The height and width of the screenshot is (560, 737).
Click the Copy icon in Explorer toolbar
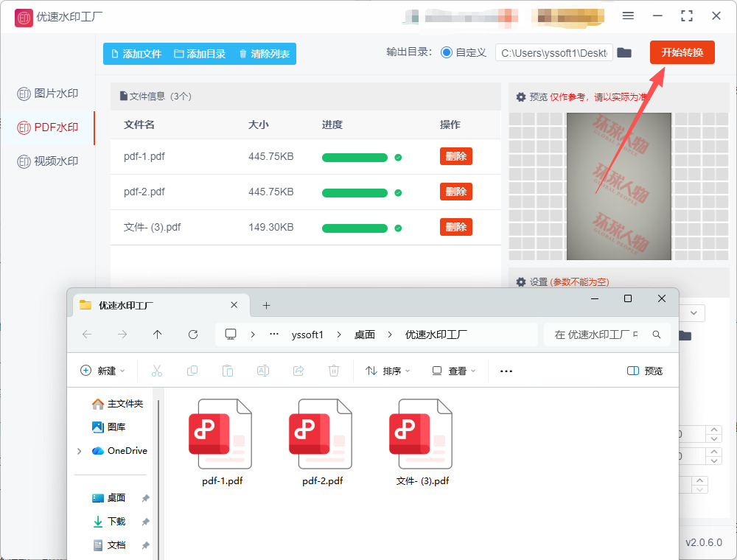click(192, 371)
